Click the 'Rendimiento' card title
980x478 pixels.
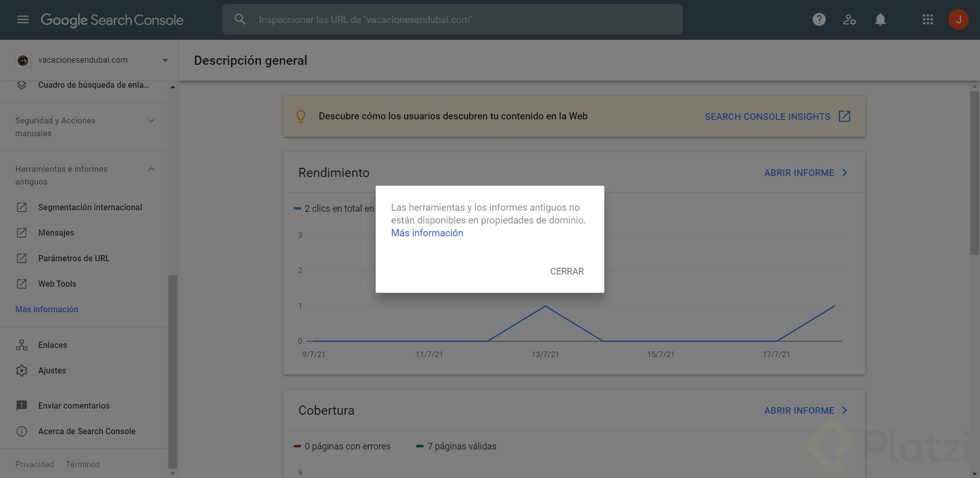click(x=334, y=173)
